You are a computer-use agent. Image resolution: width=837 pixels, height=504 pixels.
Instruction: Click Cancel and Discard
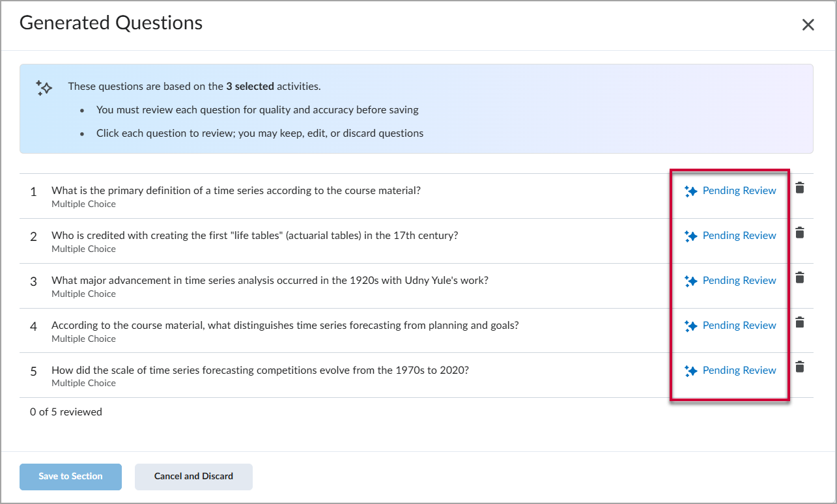tap(193, 477)
